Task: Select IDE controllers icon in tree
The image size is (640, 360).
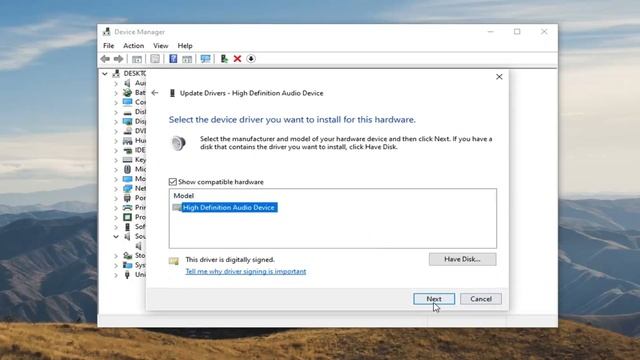Action: click(x=127, y=150)
